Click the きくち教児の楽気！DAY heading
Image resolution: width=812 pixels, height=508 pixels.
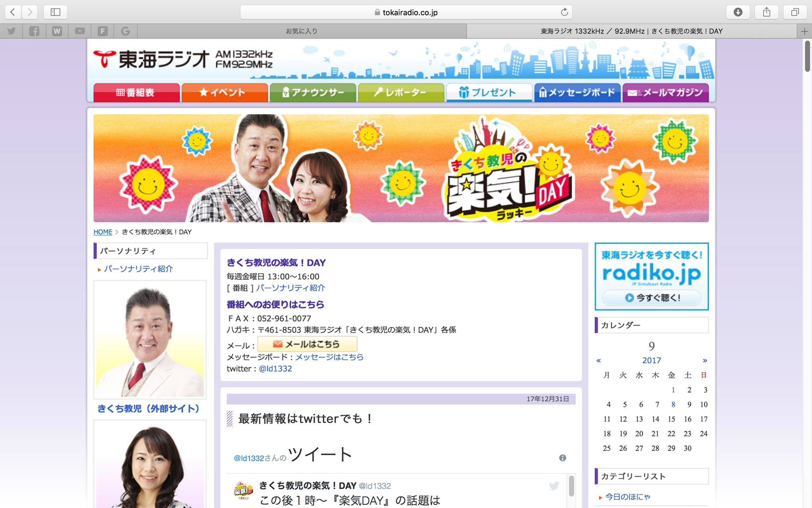(x=276, y=262)
